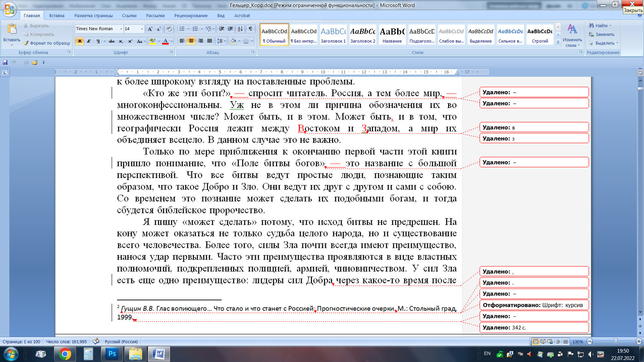Expand the Styles gallery more arrow
Screen dimensions: 644x362
click(x=558, y=42)
